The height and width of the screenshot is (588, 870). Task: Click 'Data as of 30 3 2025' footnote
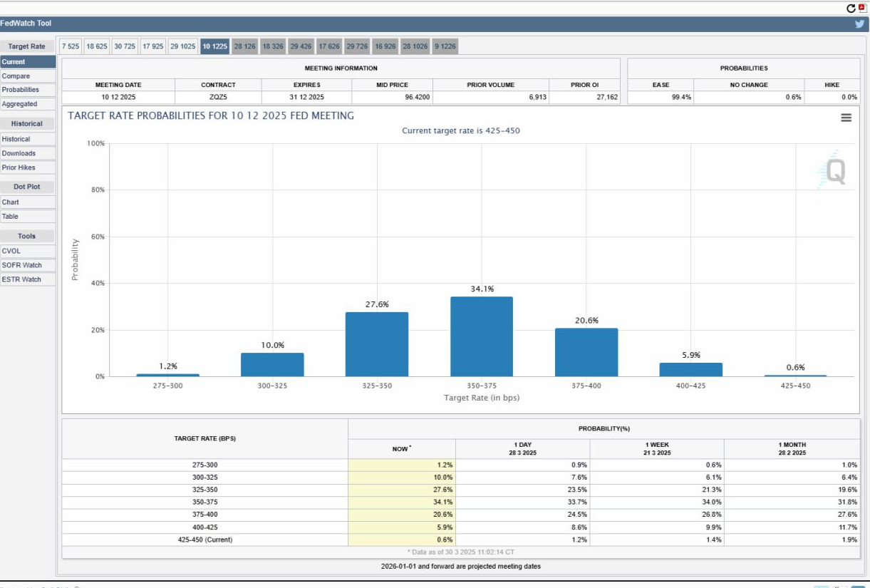pos(461,552)
